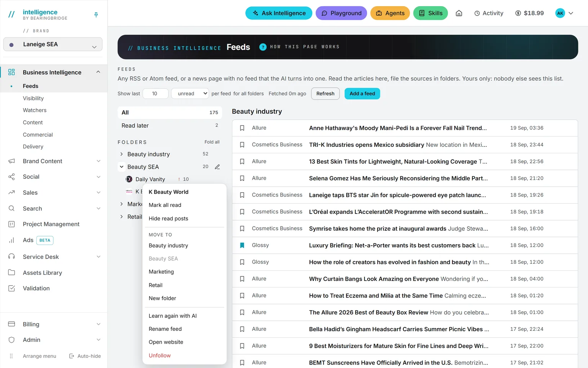Open How This Page Works help link
588x368 pixels.
coord(305,47)
